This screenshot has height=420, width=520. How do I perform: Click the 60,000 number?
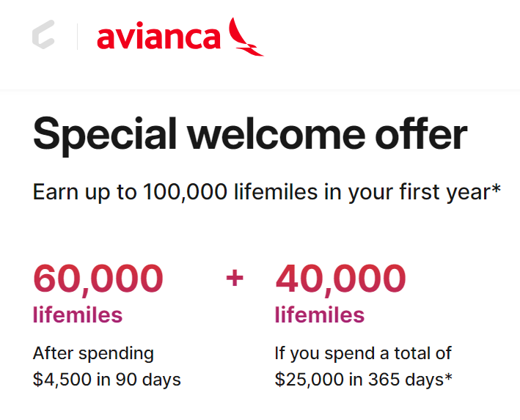(98, 279)
